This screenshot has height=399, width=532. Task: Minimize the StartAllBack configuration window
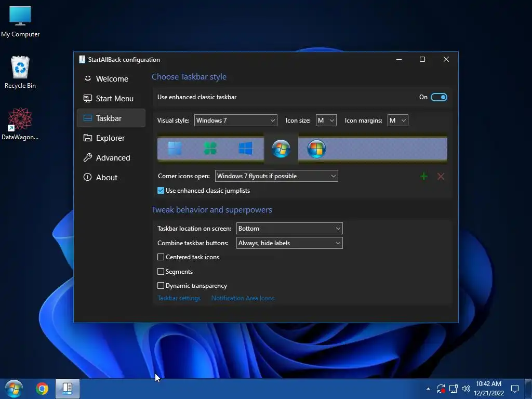(x=399, y=59)
